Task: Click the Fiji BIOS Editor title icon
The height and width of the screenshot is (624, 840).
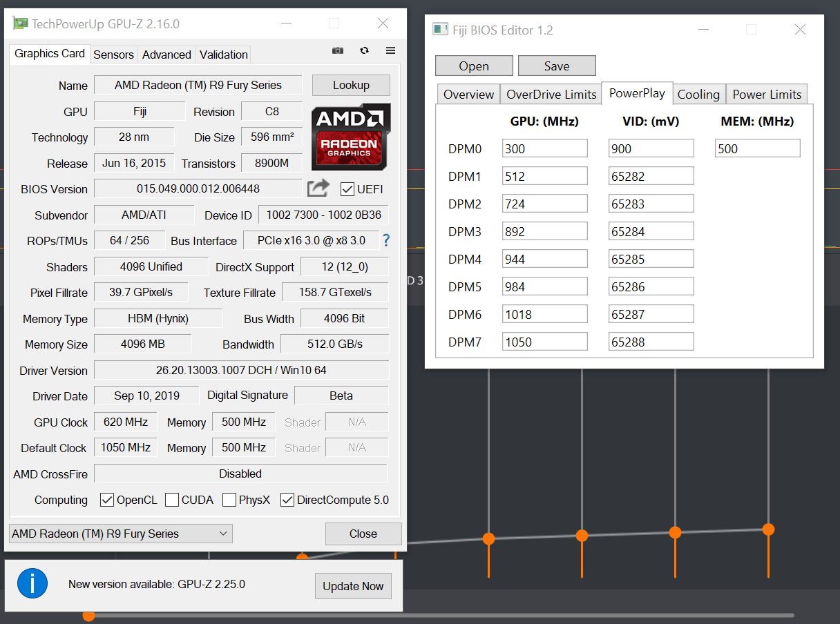Action: tap(440, 29)
